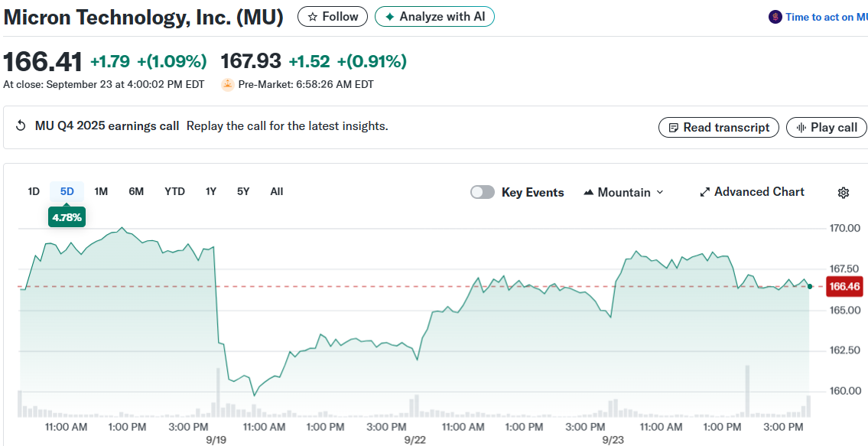Click the 9/19 date axis label
Image resolution: width=868 pixels, height=446 pixels.
coord(216,440)
